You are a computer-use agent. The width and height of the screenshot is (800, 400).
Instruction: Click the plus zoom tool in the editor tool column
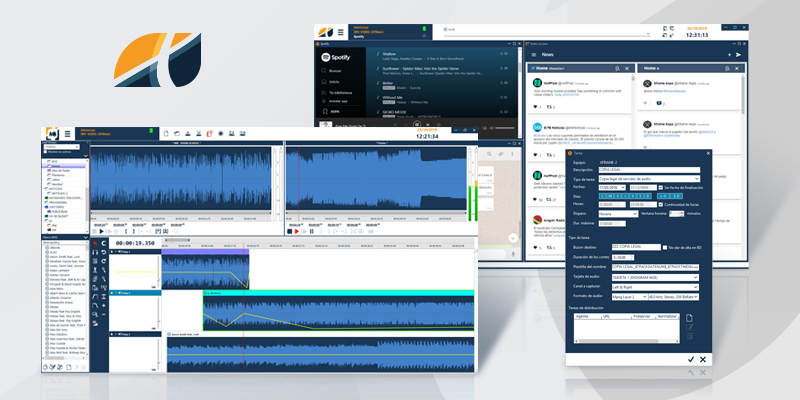(104, 306)
